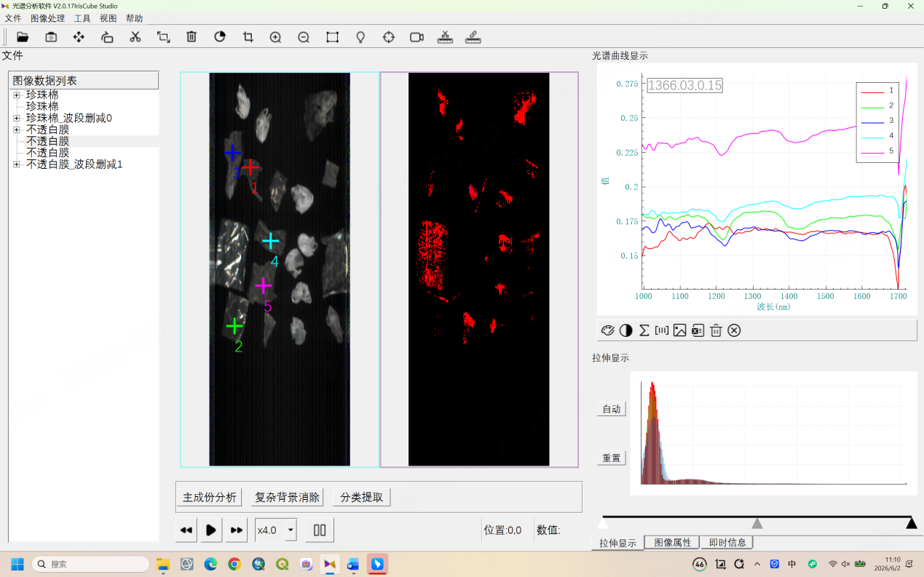This screenshot has height=577, width=924.
Task: Toggle the pie chart toolbar tool
Action: pos(220,37)
